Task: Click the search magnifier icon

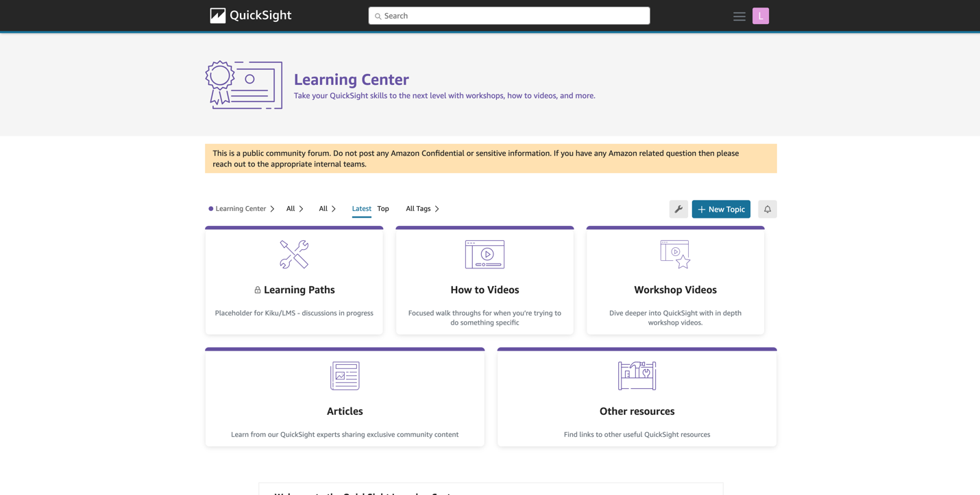Action: click(378, 16)
